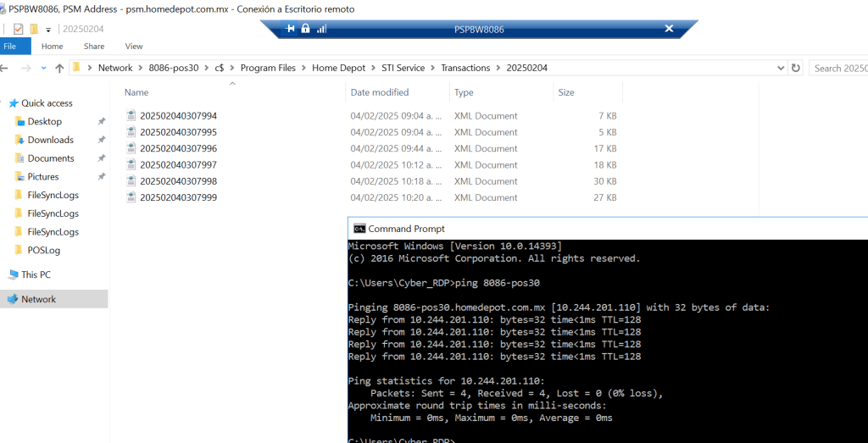The width and height of the screenshot is (868, 443).
Task: Open the Pictures folder in the sidebar
Action: 43,177
